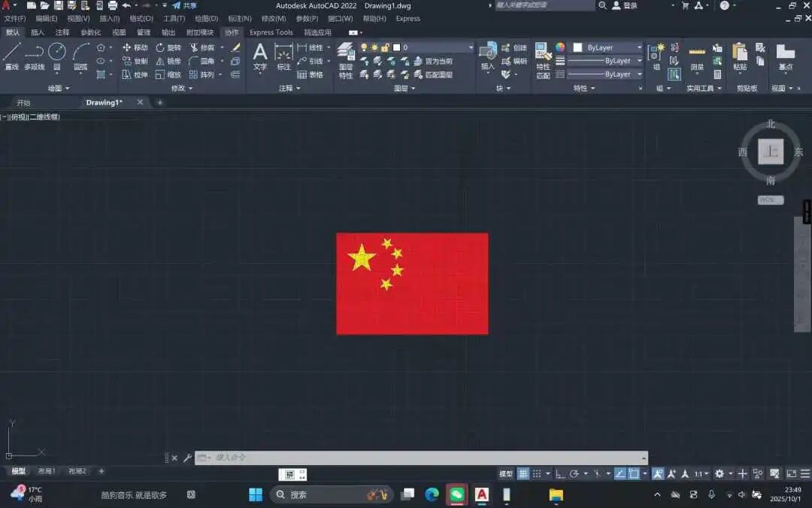The width and height of the screenshot is (812, 508).
Task: Select the Line (直线) drawing tool
Action: click(x=13, y=53)
